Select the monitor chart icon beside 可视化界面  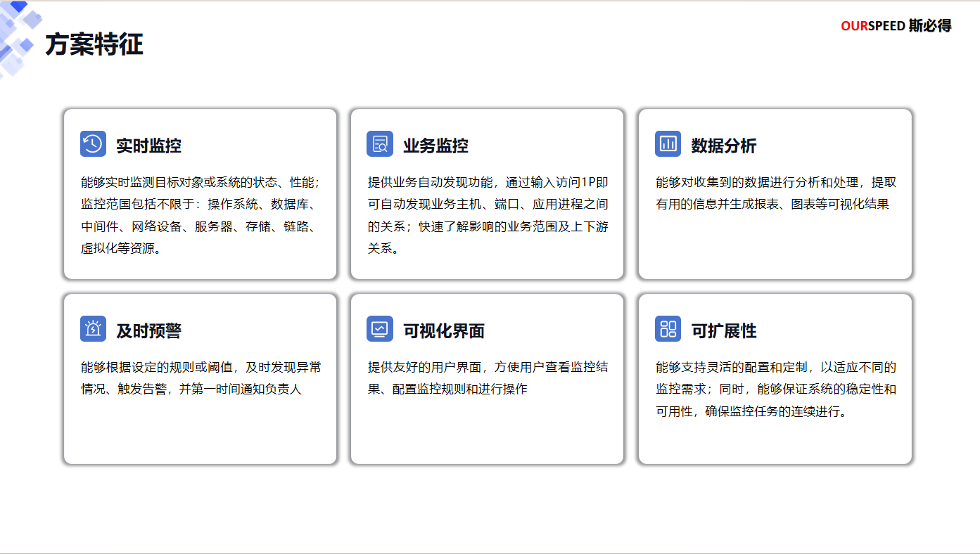(380, 329)
